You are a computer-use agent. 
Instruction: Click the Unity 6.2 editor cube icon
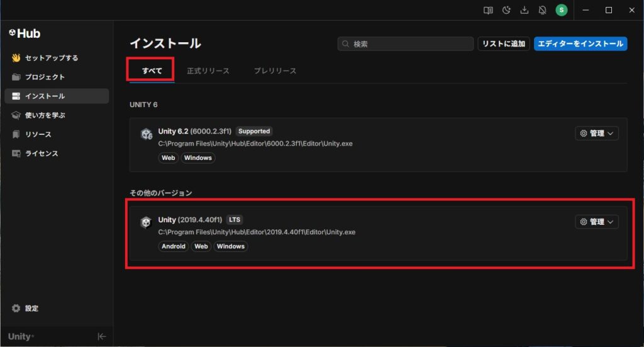coord(146,134)
